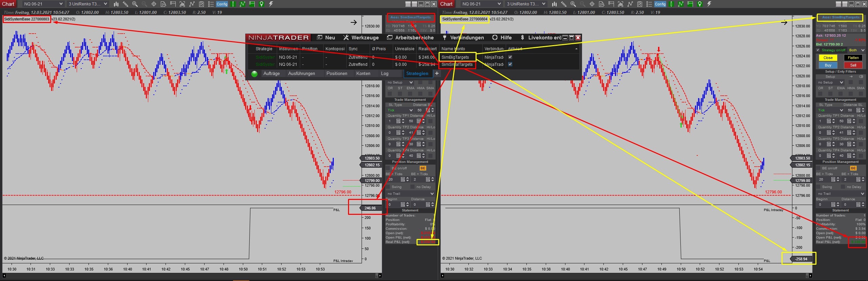Click green pin icon in right chart toolbar
Image resolution: width=868 pixels, height=281 pixels.
[699, 4]
